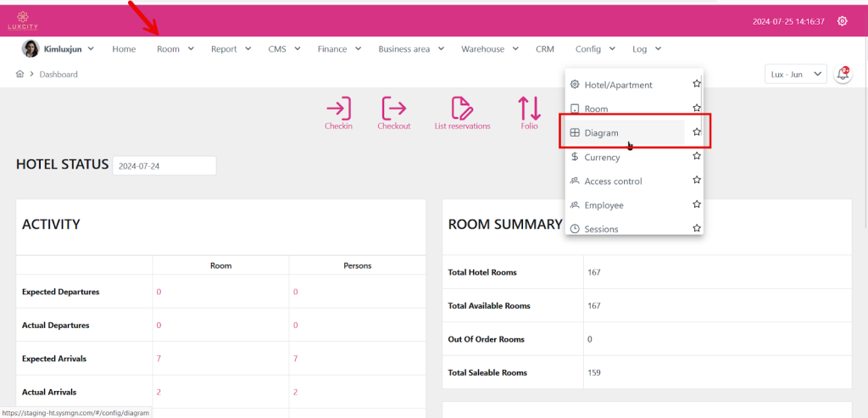Click the Expected Arrivals room count 7
This screenshot has width=868, height=418.
[x=159, y=359]
